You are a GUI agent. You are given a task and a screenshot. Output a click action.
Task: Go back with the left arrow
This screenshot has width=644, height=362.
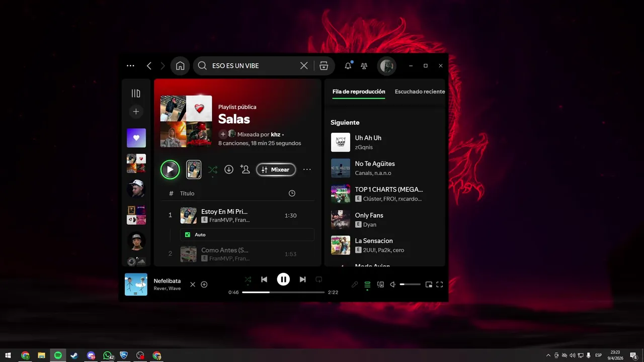[x=149, y=66]
